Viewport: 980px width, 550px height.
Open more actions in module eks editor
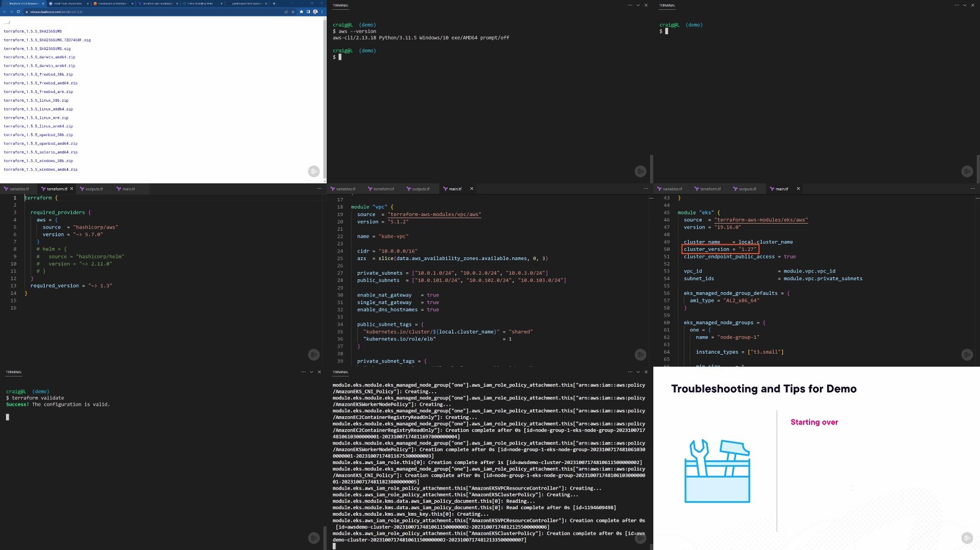[972, 189]
